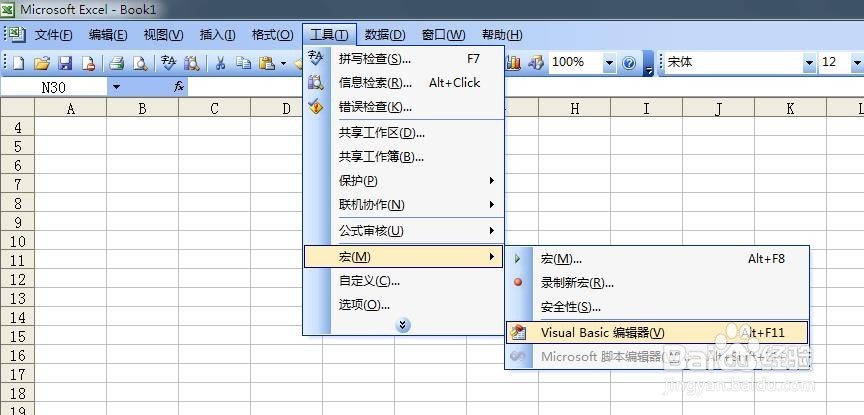Expand the 公式审核(U) submenu
Image resolution: width=864 pixels, height=415 pixels.
[404, 231]
